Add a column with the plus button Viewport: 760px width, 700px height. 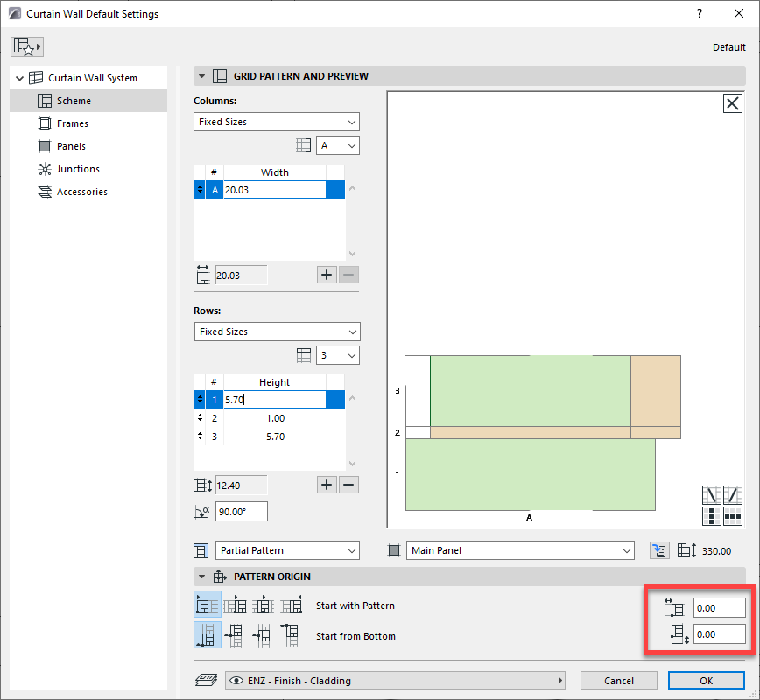327,275
